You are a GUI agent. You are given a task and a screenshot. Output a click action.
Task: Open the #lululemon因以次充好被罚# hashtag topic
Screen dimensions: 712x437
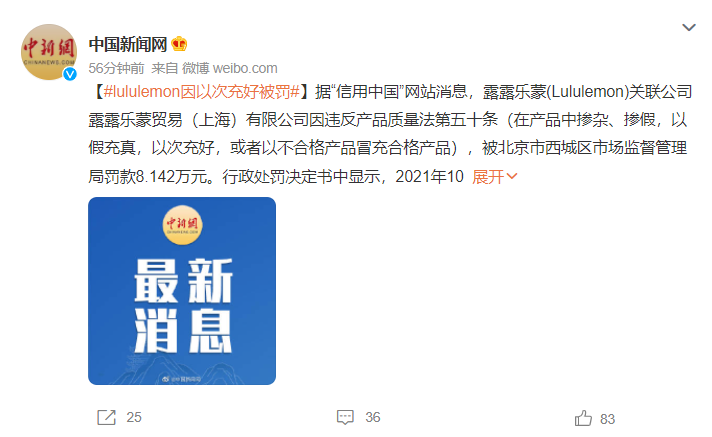pyautogui.click(x=202, y=92)
